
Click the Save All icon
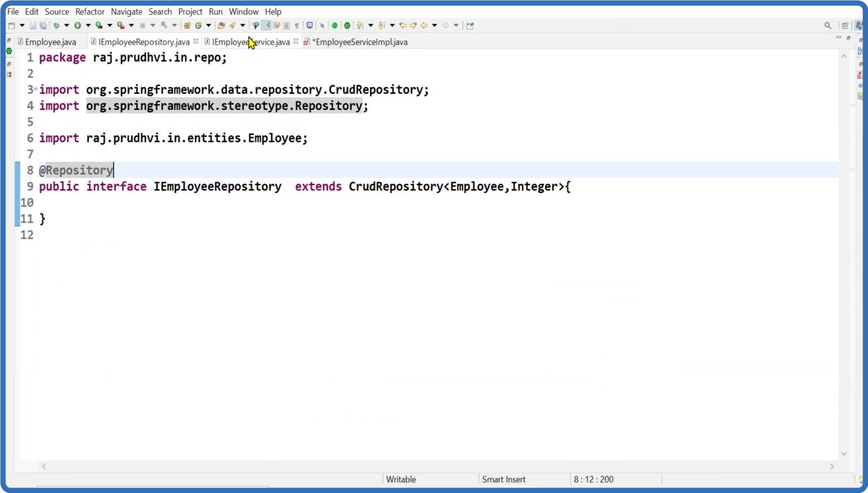[x=43, y=25]
